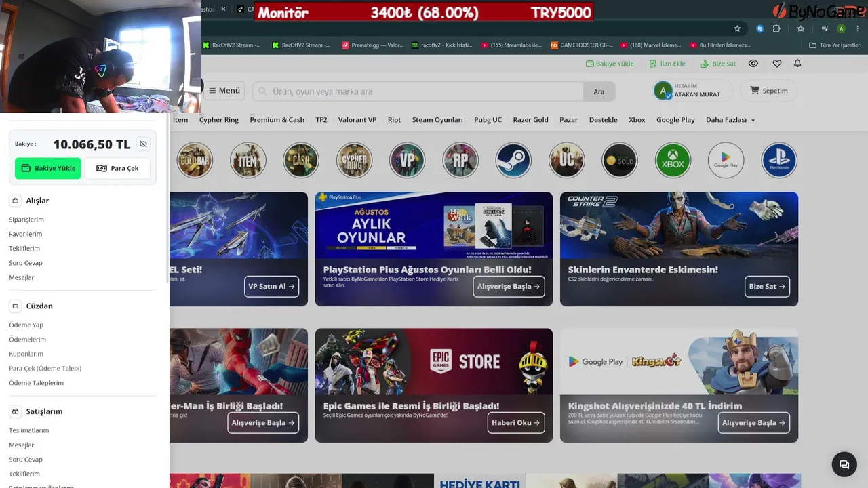Open the Google Play category circle icon

pos(726,161)
